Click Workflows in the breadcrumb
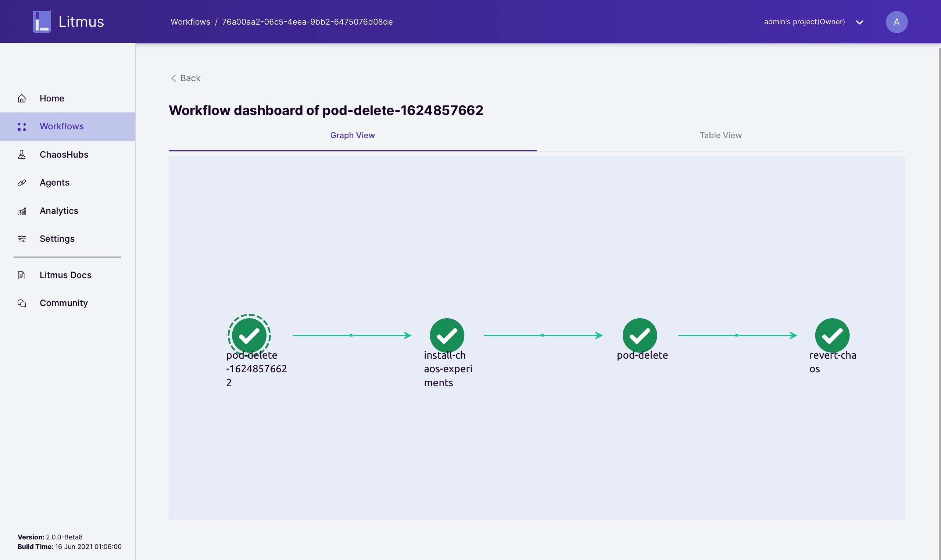 [x=190, y=22]
